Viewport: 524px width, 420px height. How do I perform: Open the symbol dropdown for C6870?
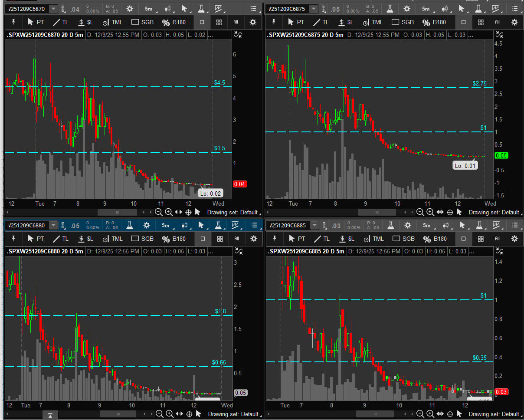pos(53,9)
